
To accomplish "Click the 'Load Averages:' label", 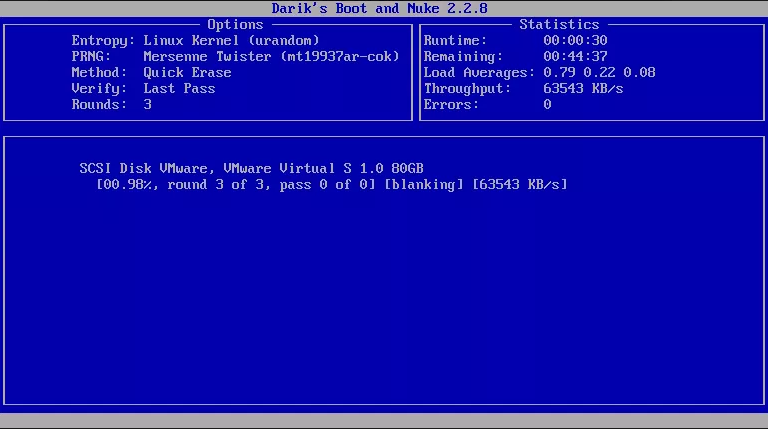I will 479,73.
